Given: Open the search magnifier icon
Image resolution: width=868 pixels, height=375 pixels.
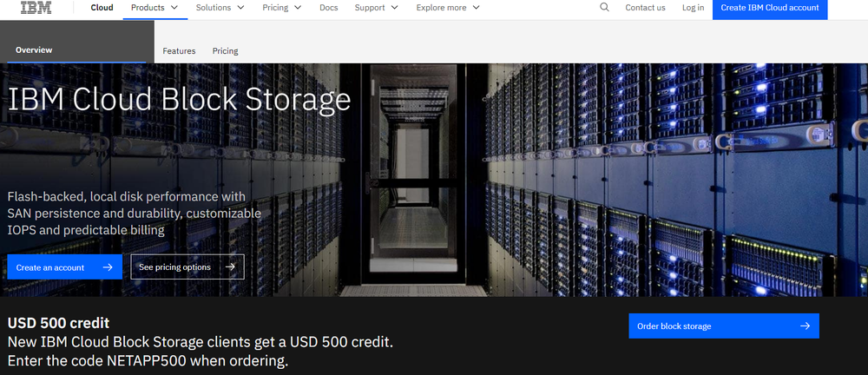Looking at the screenshot, I should 604,7.
